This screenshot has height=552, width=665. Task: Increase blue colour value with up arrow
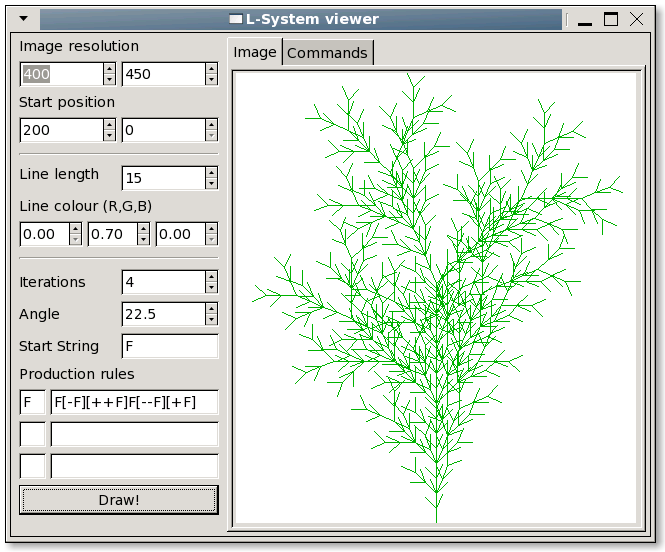coord(211,229)
